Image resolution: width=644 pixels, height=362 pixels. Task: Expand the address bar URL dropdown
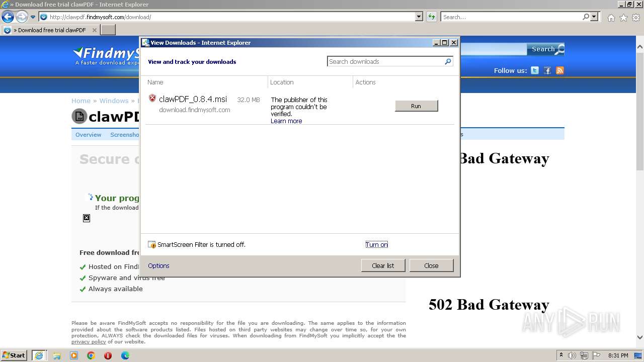(x=419, y=17)
